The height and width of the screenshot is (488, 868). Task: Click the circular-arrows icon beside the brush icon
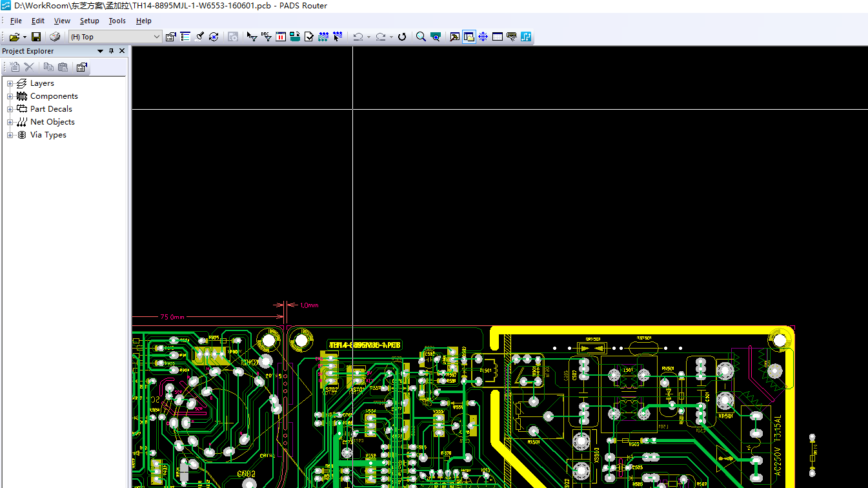pos(214,37)
